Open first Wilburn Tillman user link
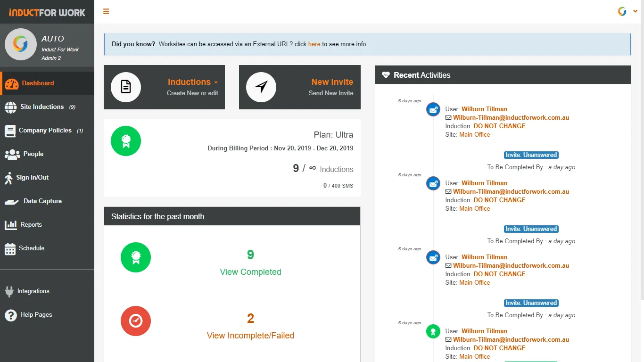This screenshot has height=362, width=644. point(484,109)
